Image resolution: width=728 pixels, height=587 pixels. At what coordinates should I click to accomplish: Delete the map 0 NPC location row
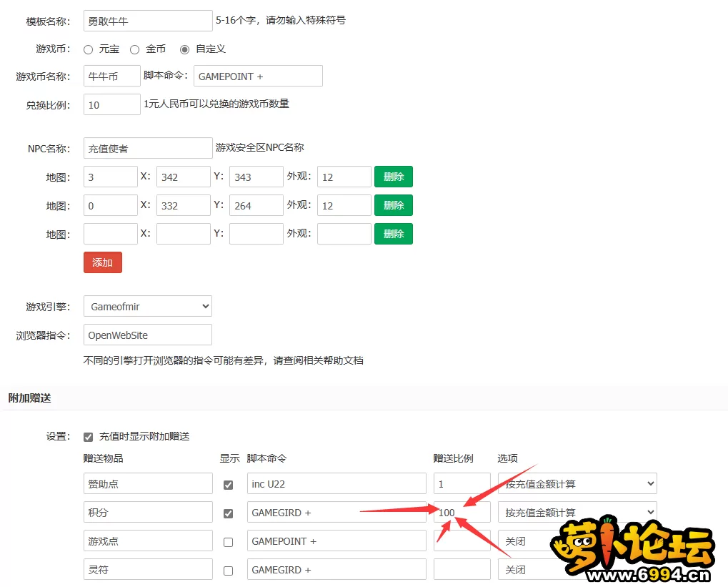pyautogui.click(x=393, y=205)
